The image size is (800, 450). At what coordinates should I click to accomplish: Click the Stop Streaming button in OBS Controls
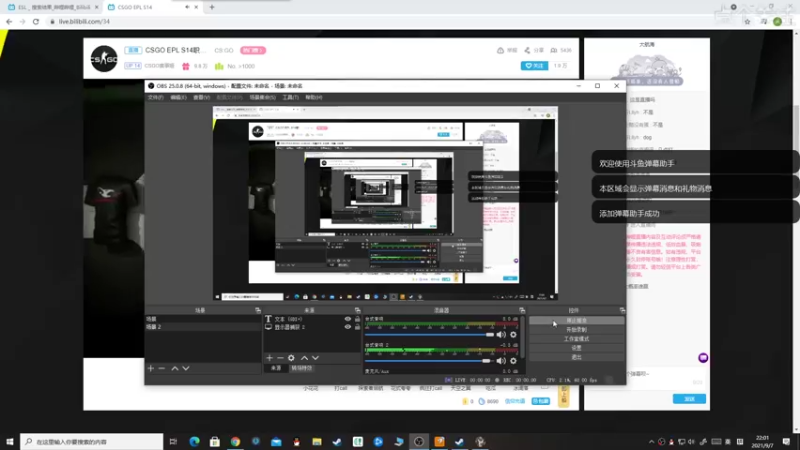577,320
